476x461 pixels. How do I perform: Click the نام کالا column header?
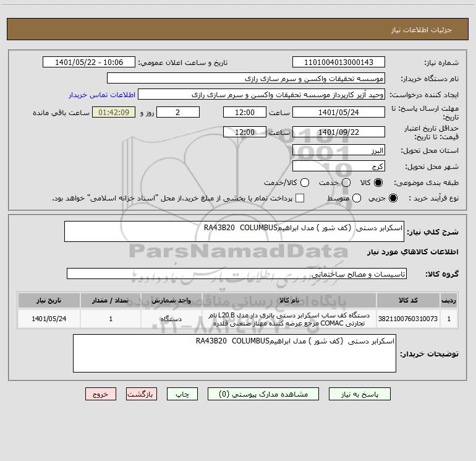[289, 301]
